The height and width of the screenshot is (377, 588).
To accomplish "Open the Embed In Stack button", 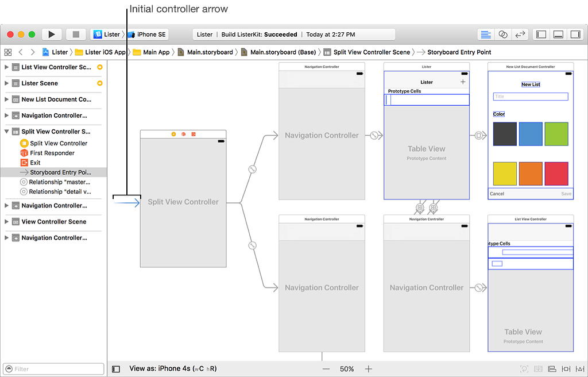I will click(538, 369).
